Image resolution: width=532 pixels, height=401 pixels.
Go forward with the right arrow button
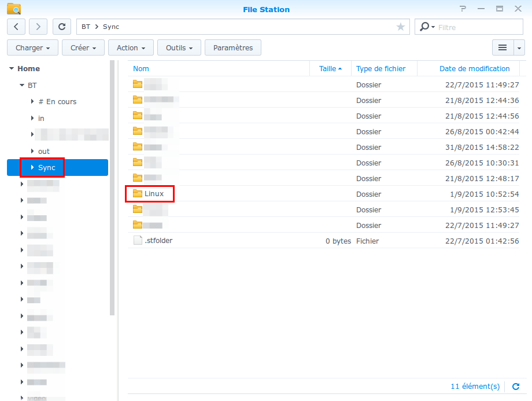[38, 27]
